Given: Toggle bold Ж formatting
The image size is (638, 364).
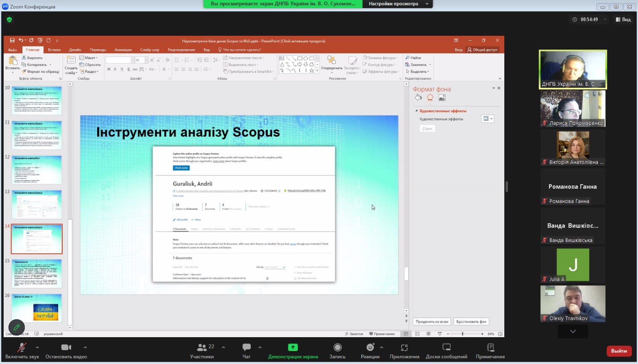Looking at the screenshot, I should point(109,69).
